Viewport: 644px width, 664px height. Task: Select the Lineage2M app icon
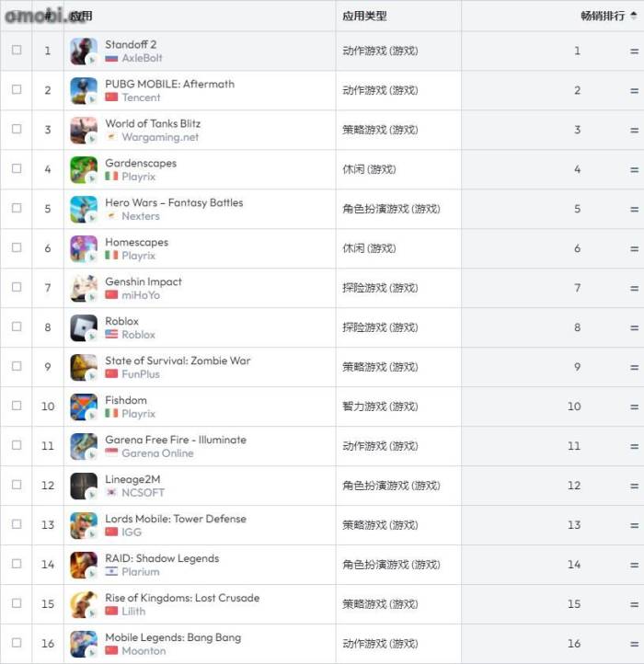(x=84, y=486)
